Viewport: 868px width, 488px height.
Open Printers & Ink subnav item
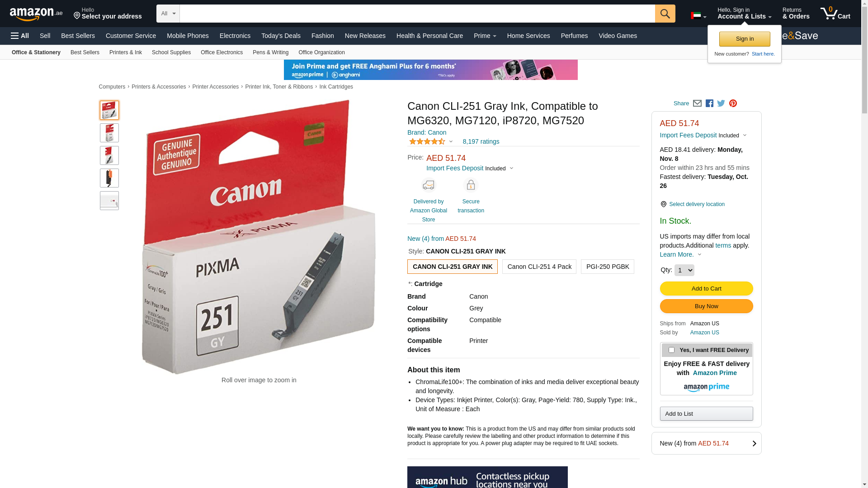point(126,52)
